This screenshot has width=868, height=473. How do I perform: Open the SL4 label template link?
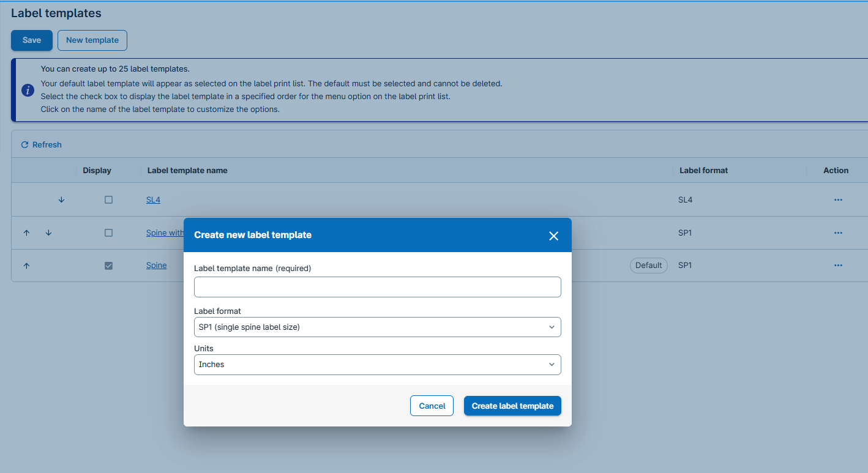pyautogui.click(x=153, y=199)
